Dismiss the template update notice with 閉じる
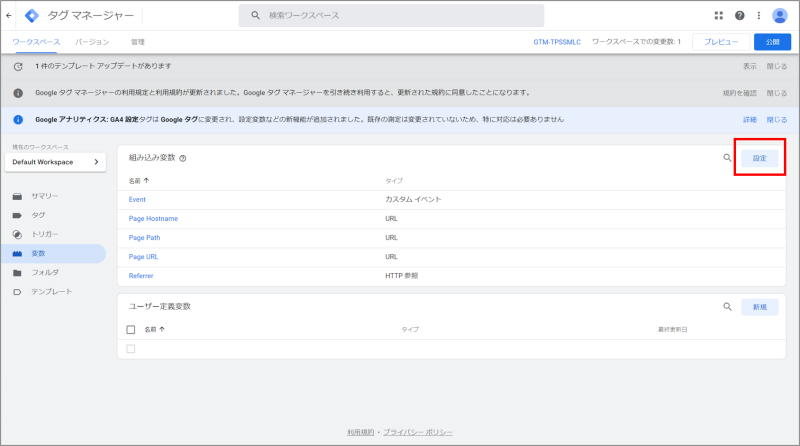 [x=777, y=66]
